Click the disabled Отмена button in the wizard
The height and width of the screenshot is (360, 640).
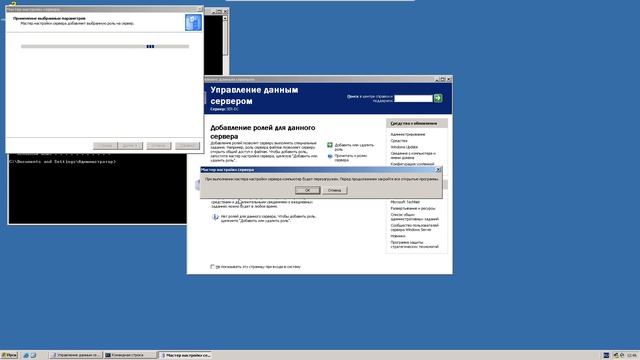click(159, 146)
